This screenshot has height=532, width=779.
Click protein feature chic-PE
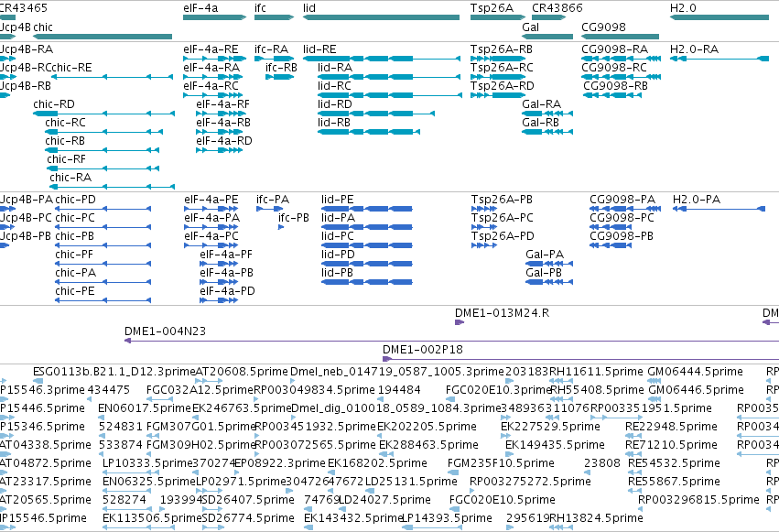point(103,300)
